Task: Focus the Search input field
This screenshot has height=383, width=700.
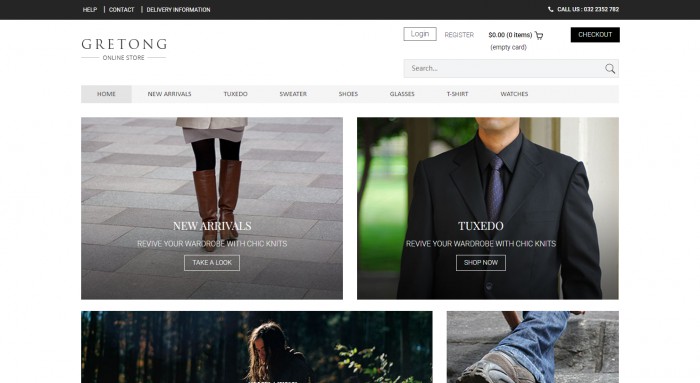Action: (503, 69)
